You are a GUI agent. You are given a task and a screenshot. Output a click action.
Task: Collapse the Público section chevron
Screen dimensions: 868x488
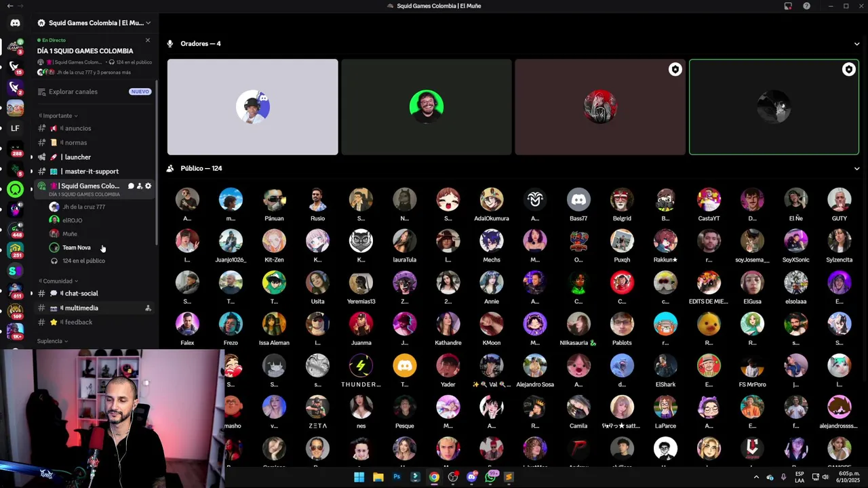856,169
